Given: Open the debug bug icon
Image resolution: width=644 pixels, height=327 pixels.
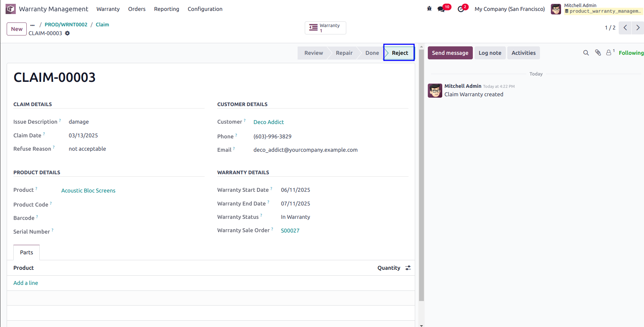Looking at the screenshot, I should (x=429, y=9).
